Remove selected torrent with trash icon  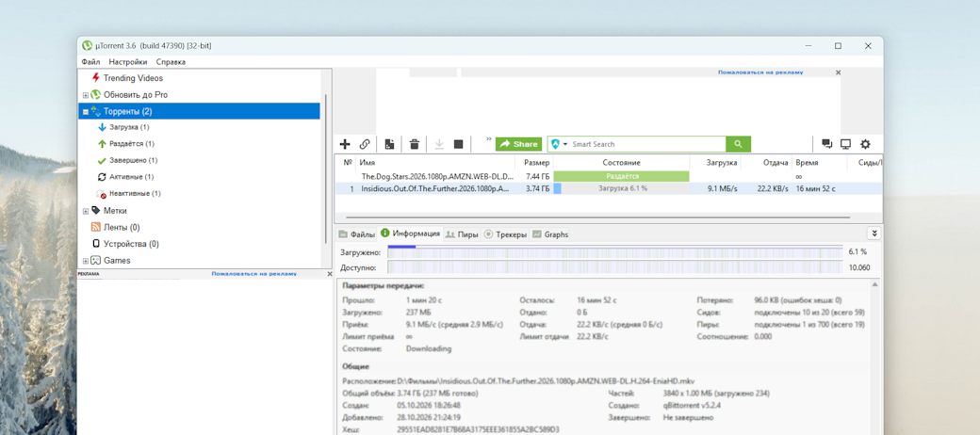[x=414, y=144]
